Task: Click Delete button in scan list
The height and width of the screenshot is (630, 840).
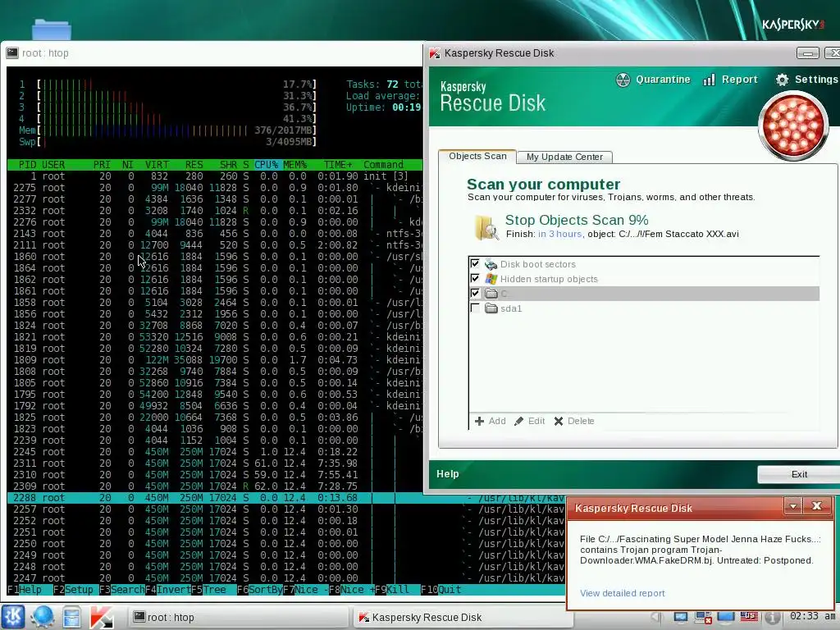Action: tap(573, 421)
